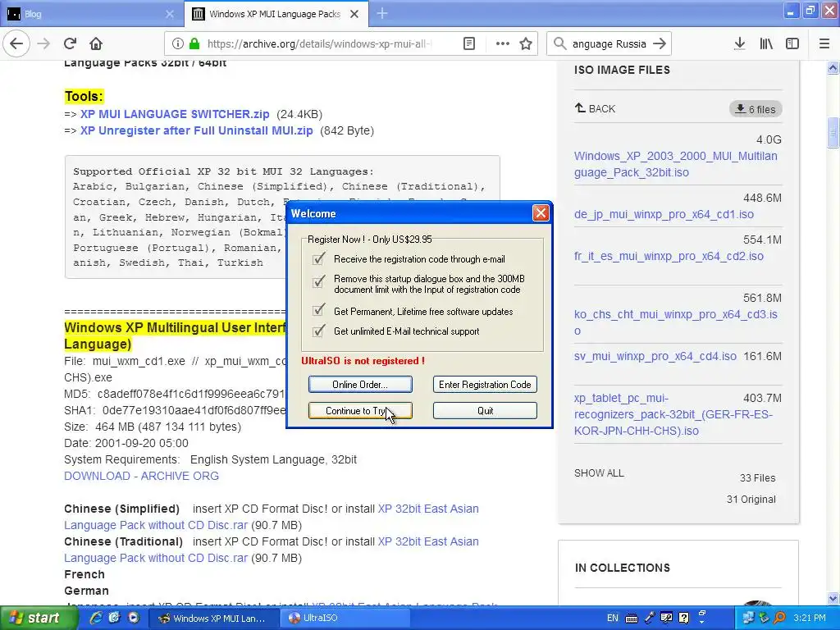Submit search with the arrow button
Image resolution: width=840 pixels, height=630 pixels.
tap(660, 44)
